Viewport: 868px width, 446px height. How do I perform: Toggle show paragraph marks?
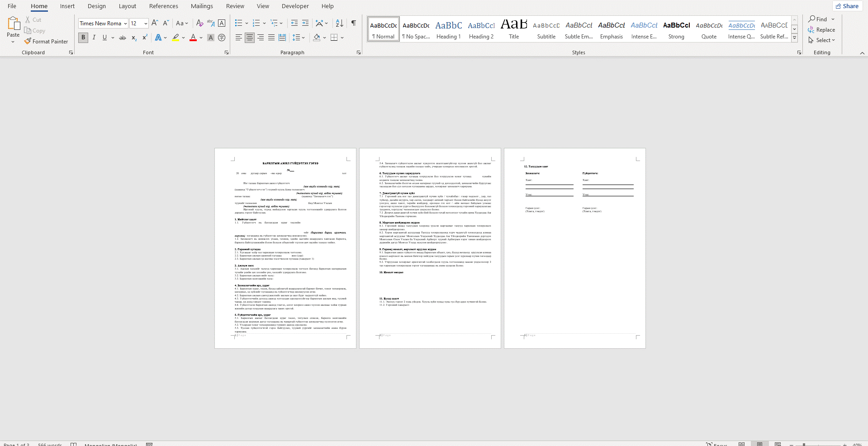pyautogui.click(x=354, y=23)
